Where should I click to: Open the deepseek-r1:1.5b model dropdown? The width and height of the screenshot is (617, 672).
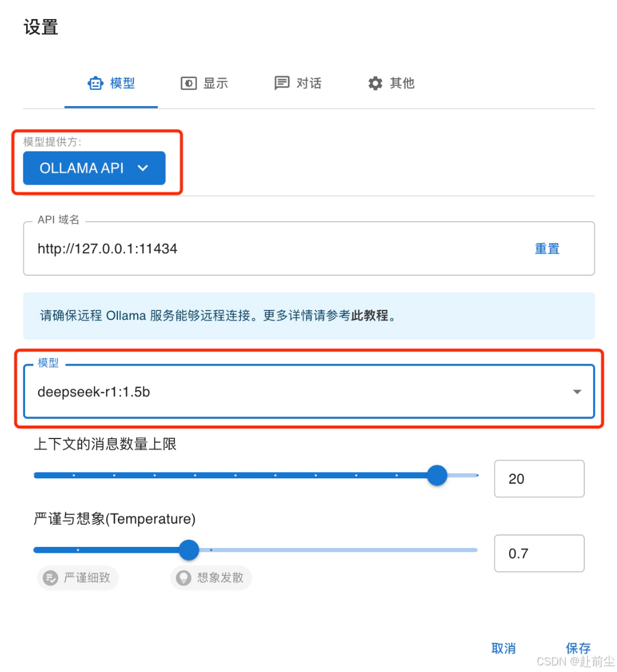tap(309, 391)
